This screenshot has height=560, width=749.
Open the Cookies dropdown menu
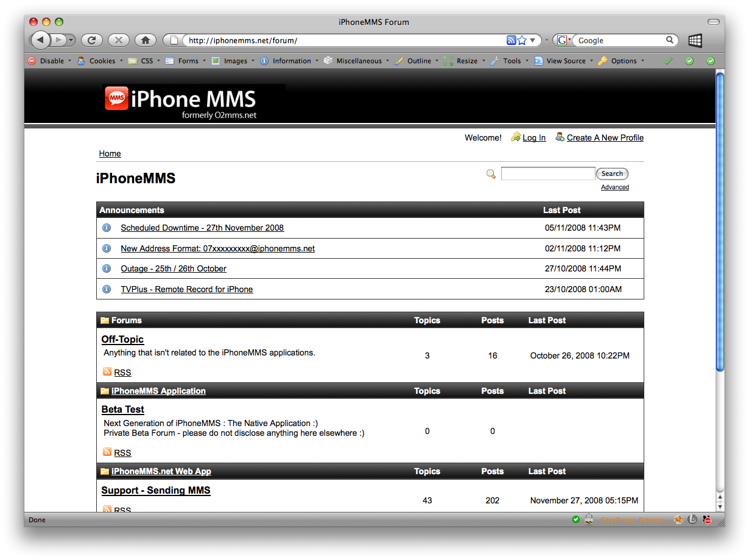100,61
